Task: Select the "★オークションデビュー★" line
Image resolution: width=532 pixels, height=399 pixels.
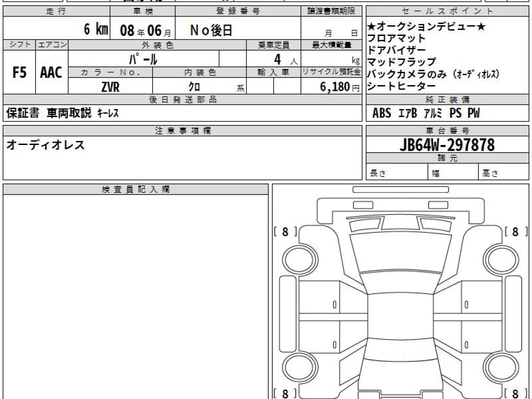Action: tap(426, 27)
